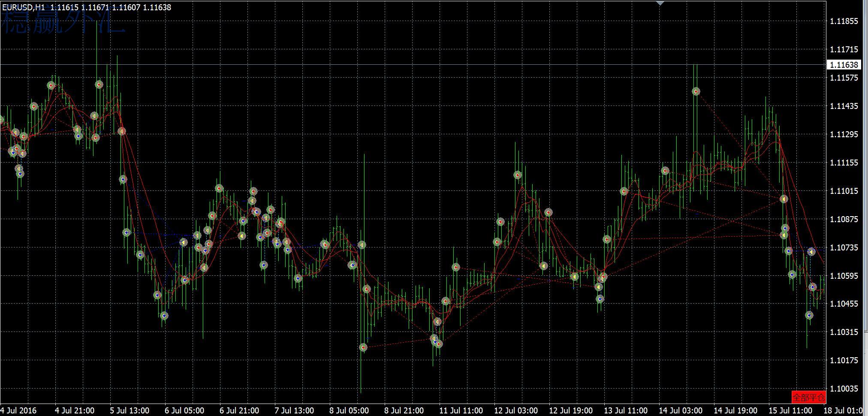
Task: Click the 6 Jul 05:00 time label
Action: [184, 410]
